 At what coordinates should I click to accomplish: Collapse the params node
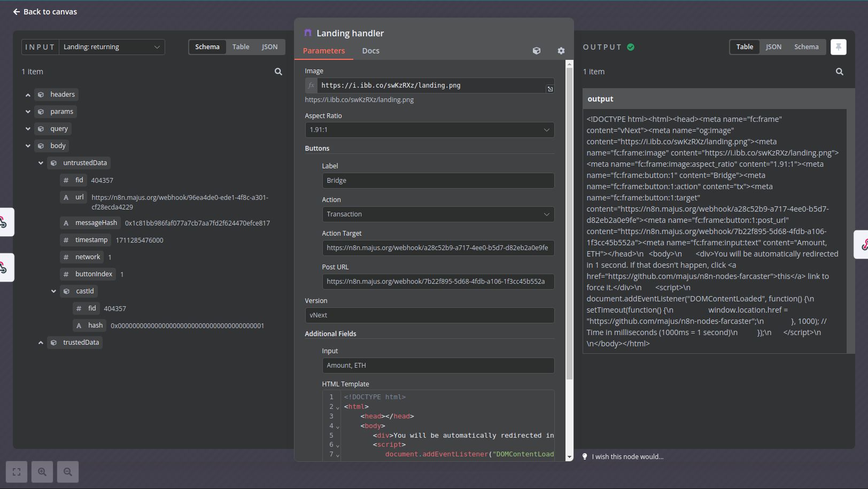(x=28, y=112)
